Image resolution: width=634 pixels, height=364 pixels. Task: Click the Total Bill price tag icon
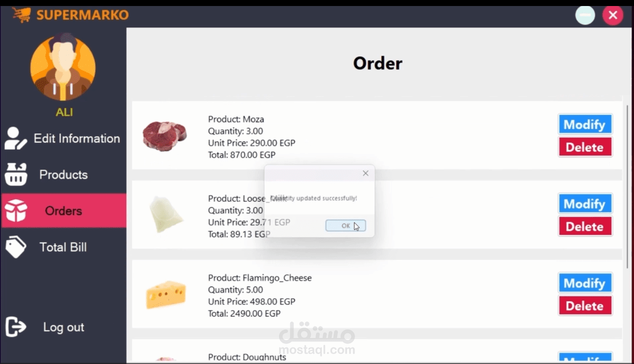pos(15,247)
